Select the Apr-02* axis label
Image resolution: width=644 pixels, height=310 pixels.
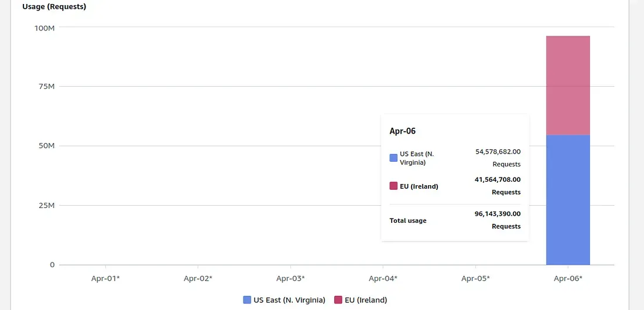198,278
